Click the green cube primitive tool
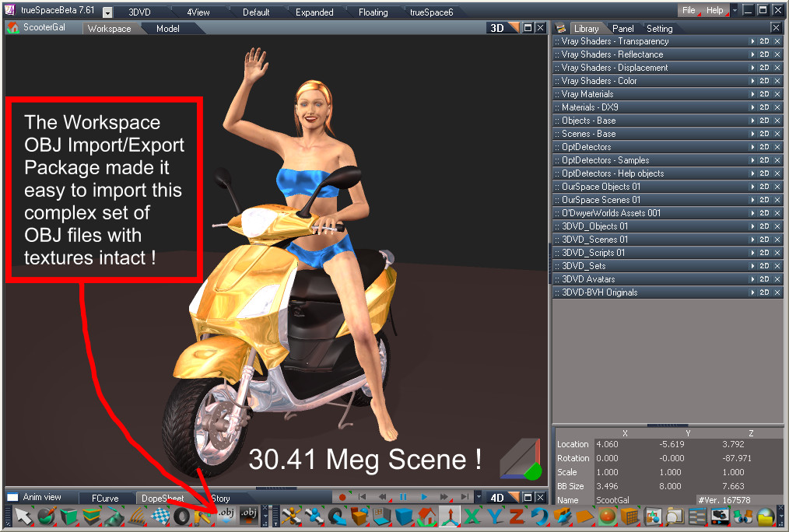 click(69, 516)
